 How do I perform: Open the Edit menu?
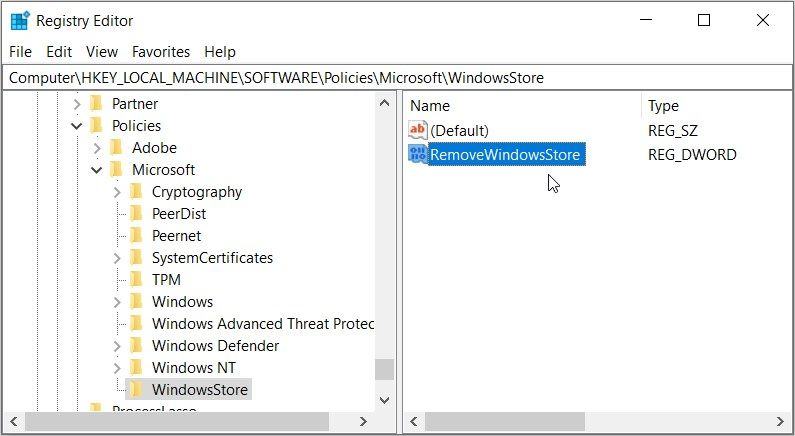[x=59, y=52]
